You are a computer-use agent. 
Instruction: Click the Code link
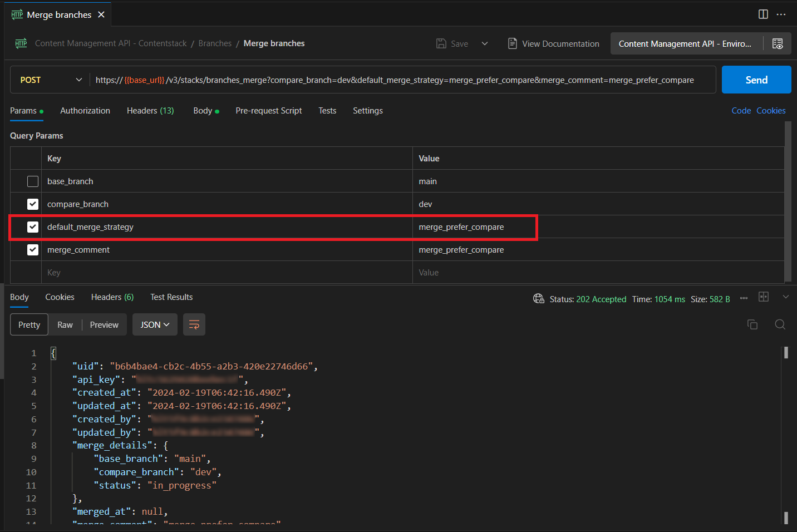point(741,111)
